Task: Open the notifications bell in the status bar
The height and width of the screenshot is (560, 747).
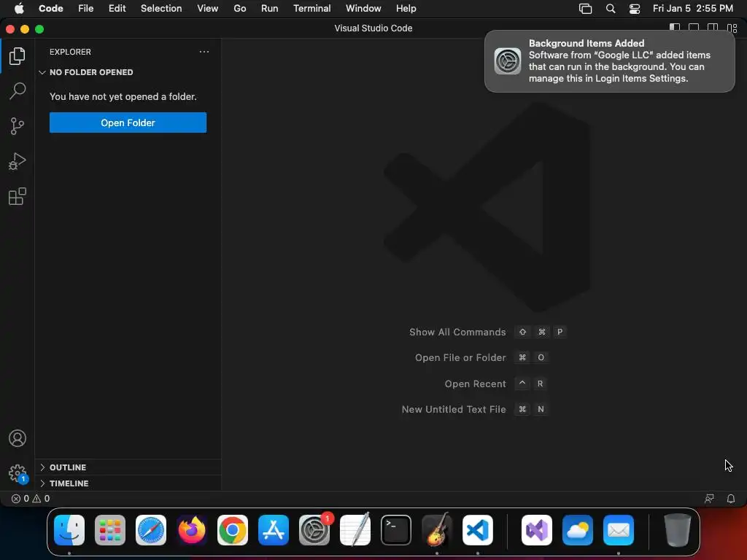Action: [730, 499]
